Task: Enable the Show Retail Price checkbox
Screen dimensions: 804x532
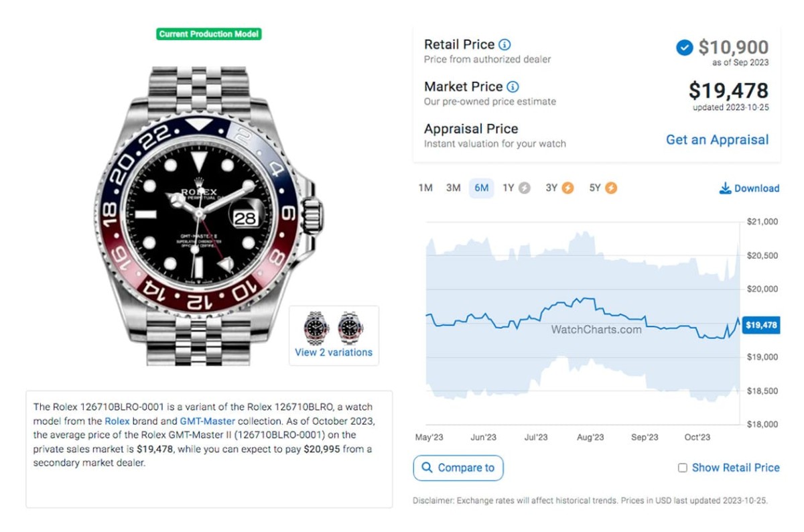Action: [683, 468]
